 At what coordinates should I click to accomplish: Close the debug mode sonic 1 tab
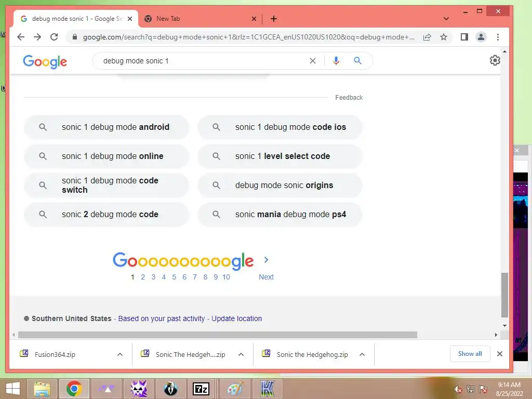tap(129, 19)
